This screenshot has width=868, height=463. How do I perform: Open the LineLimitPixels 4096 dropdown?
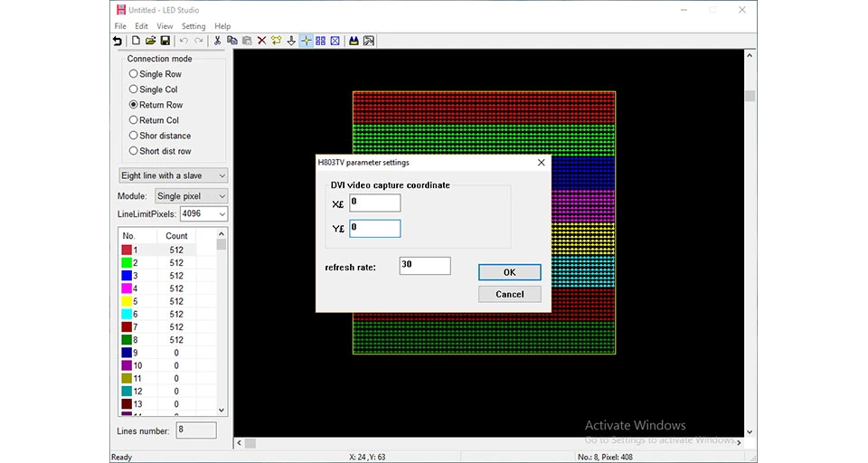click(203, 213)
